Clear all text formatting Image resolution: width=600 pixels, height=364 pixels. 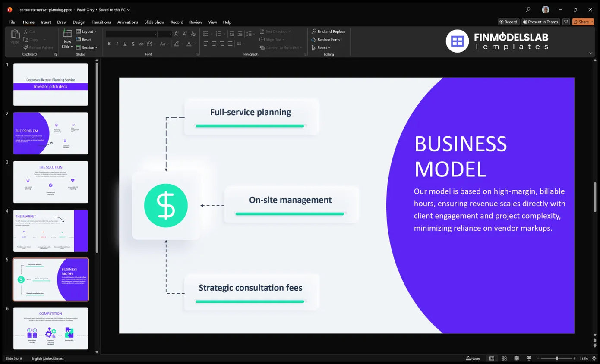193,34
